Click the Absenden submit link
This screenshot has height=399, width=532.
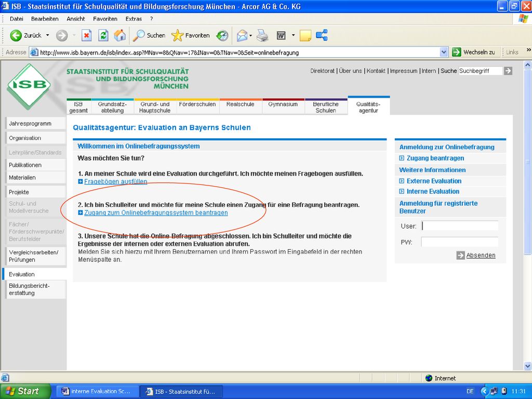(481, 255)
